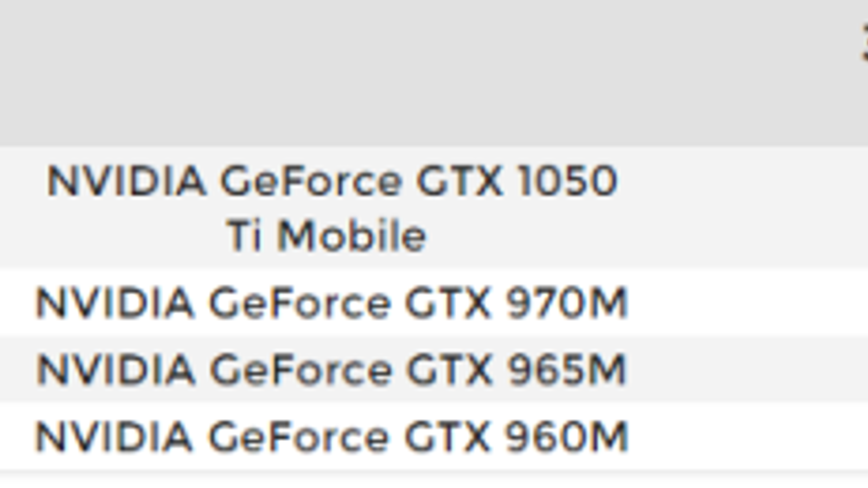Click the empty cell right of GTX 965M
The height and width of the screenshot is (488, 868).
click(x=759, y=370)
